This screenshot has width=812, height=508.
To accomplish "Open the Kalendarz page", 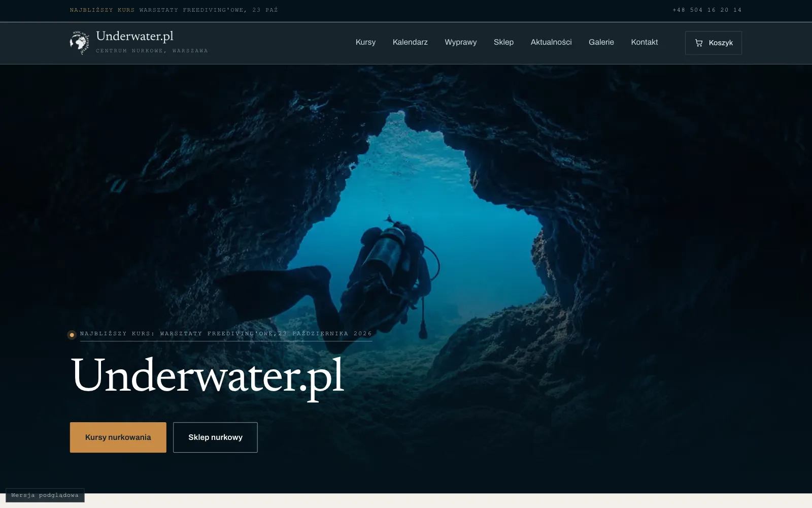I will pos(410,42).
